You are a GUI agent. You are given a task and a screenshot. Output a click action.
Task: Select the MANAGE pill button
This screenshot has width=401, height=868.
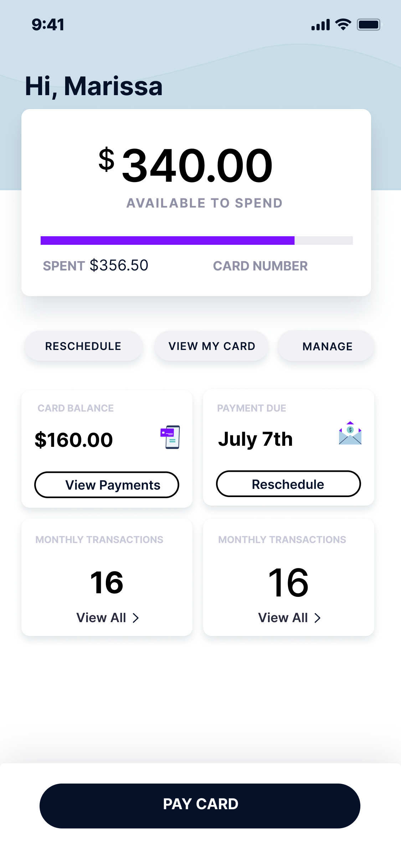pos(327,346)
